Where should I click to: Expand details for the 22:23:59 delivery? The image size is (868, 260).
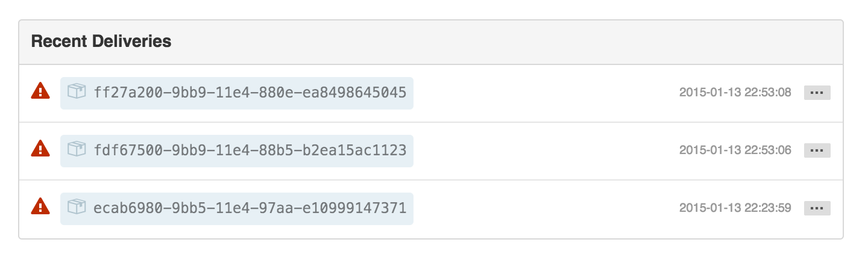tap(817, 208)
